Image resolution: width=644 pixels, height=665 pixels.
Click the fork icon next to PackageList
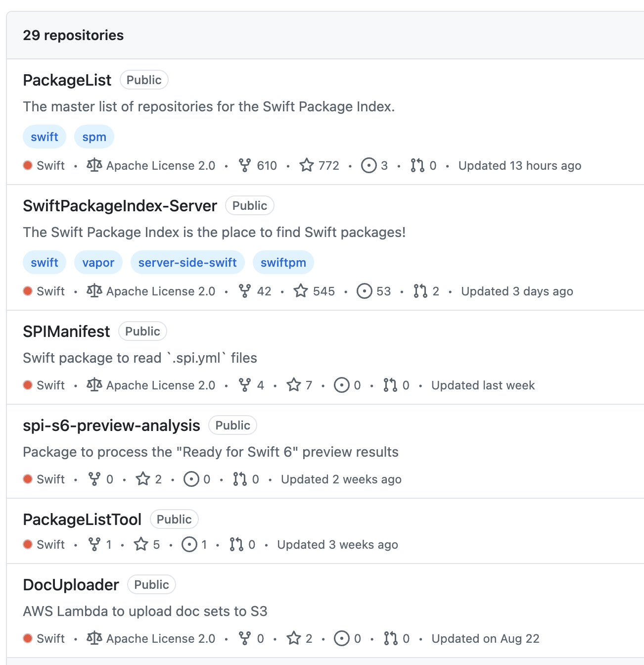point(246,165)
